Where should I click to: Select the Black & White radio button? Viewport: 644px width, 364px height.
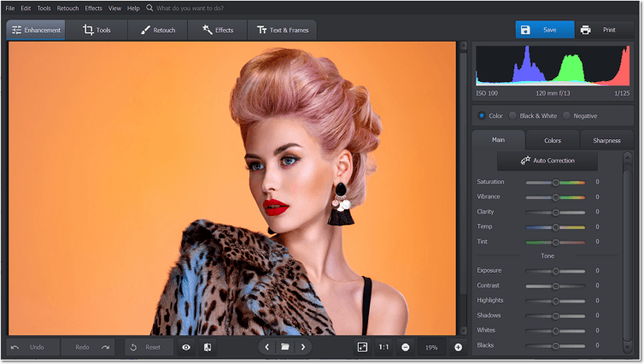point(512,116)
